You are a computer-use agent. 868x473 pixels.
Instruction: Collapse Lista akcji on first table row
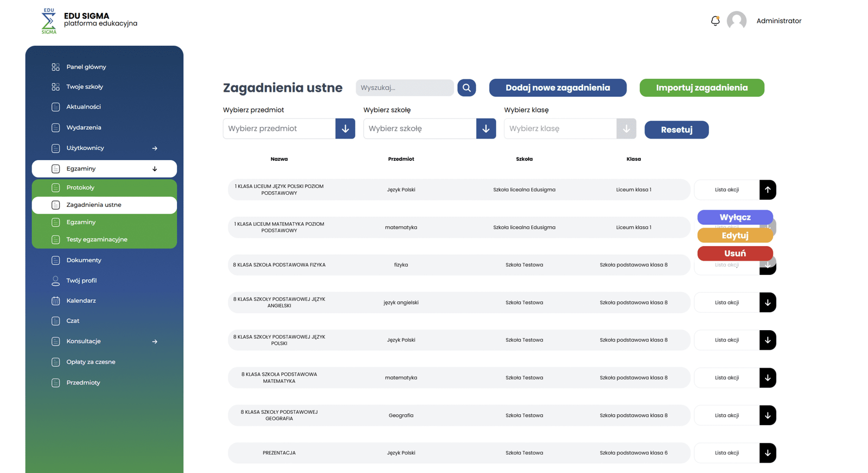coord(768,190)
